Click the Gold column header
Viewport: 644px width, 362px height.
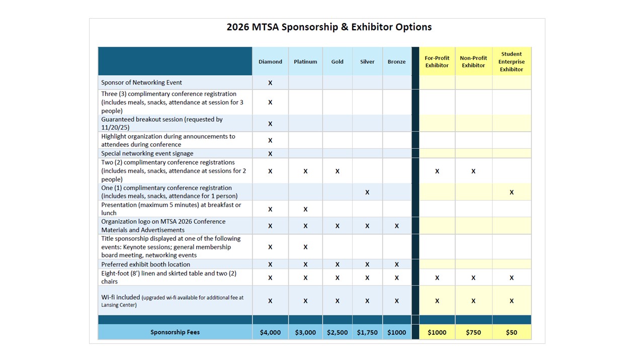(337, 62)
